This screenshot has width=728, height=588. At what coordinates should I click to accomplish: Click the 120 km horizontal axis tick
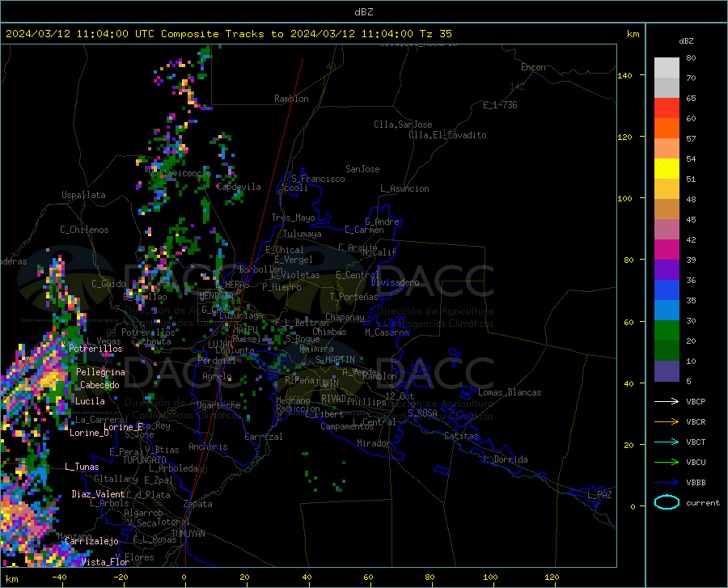[552, 577]
